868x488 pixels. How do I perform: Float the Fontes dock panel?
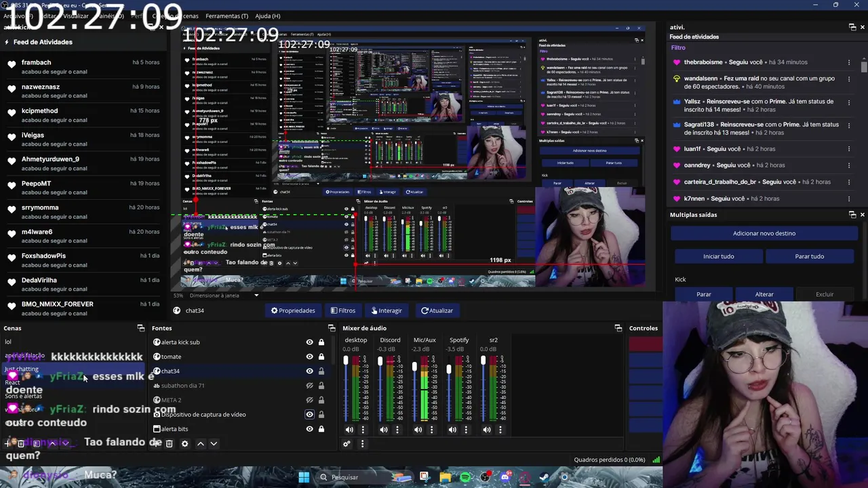tap(332, 328)
